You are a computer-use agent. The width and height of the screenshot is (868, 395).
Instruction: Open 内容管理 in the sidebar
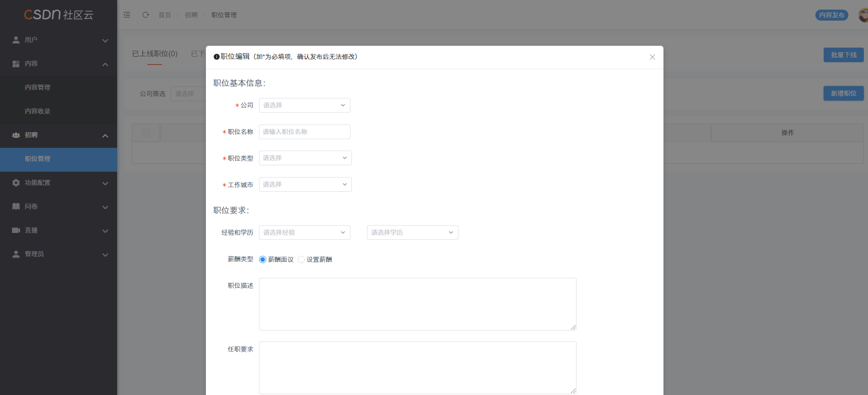pyautogui.click(x=59, y=87)
